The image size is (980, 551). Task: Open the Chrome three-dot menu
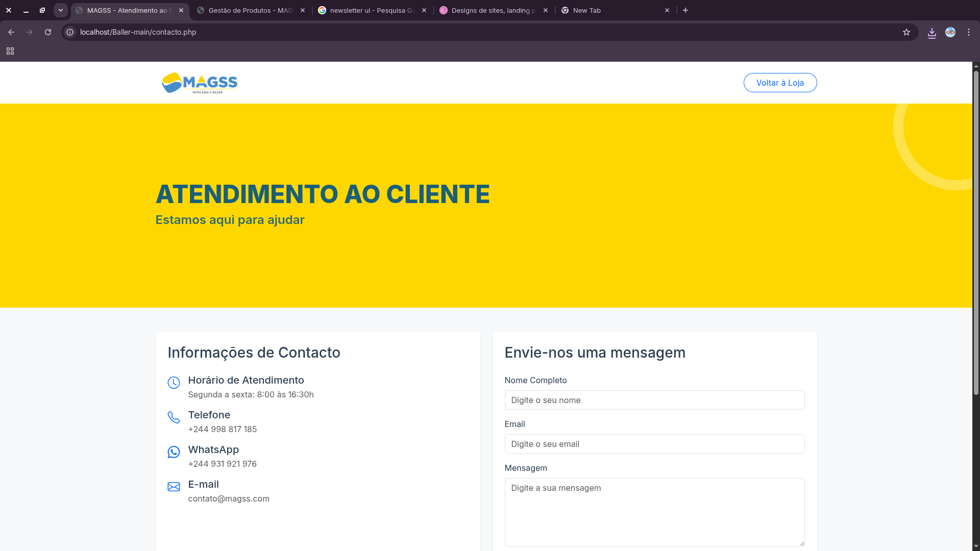click(969, 32)
